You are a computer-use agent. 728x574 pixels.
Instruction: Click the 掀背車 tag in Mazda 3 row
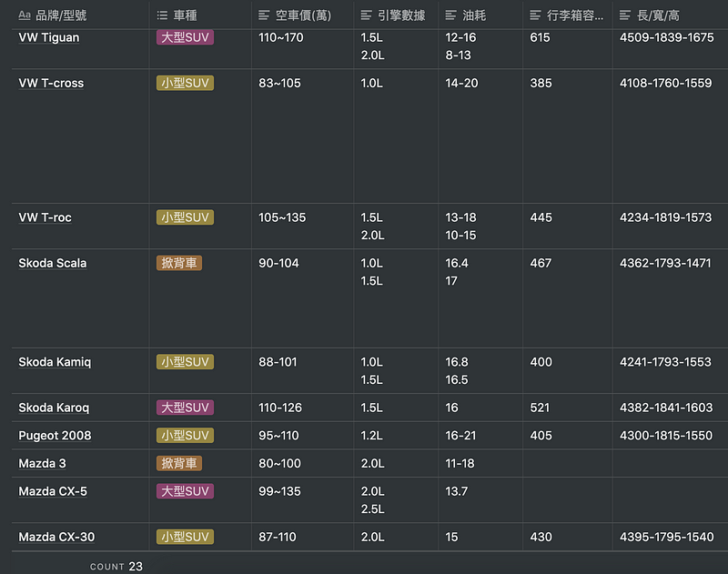[178, 463]
